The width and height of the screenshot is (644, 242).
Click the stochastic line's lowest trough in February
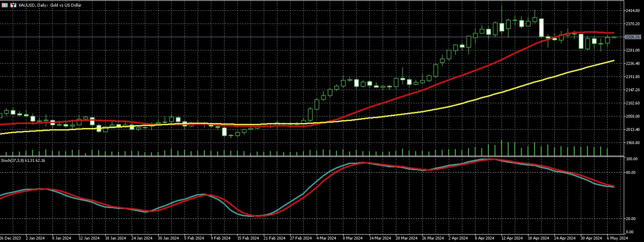click(257, 216)
